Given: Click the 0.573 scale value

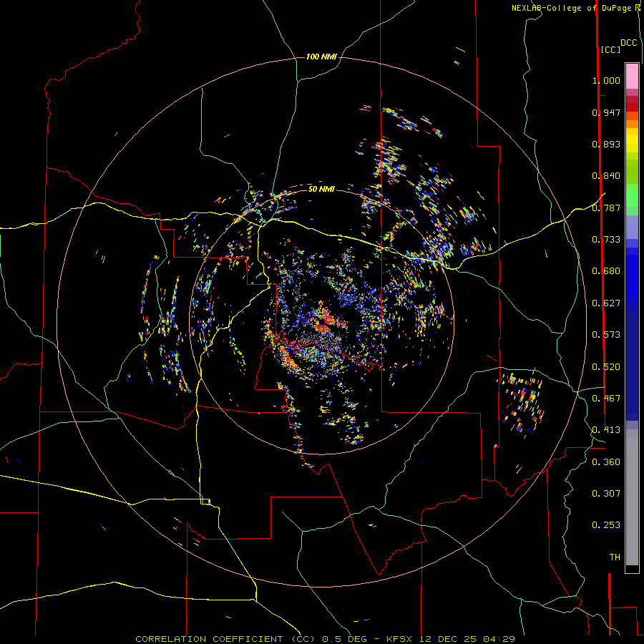Looking at the screenshot, I should 606,335.
